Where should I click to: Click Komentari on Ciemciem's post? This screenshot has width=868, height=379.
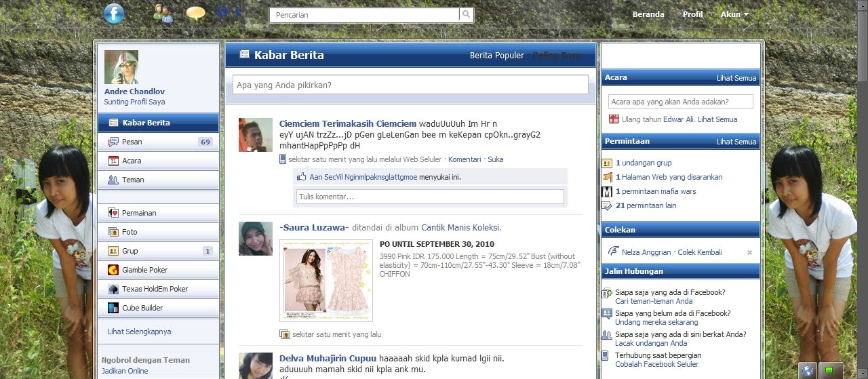pos(465,159)
